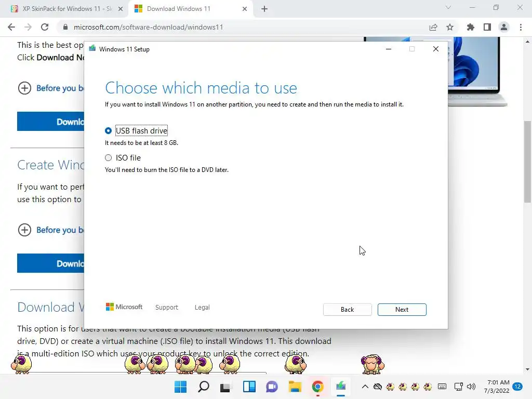Open Google Chrome from taskbar
Screen dimensions: 532x399
click(317, 387)
